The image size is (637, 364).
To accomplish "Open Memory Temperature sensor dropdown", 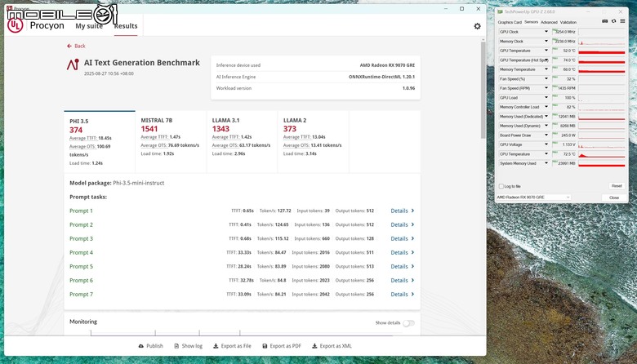I will [x=546, y=69].
